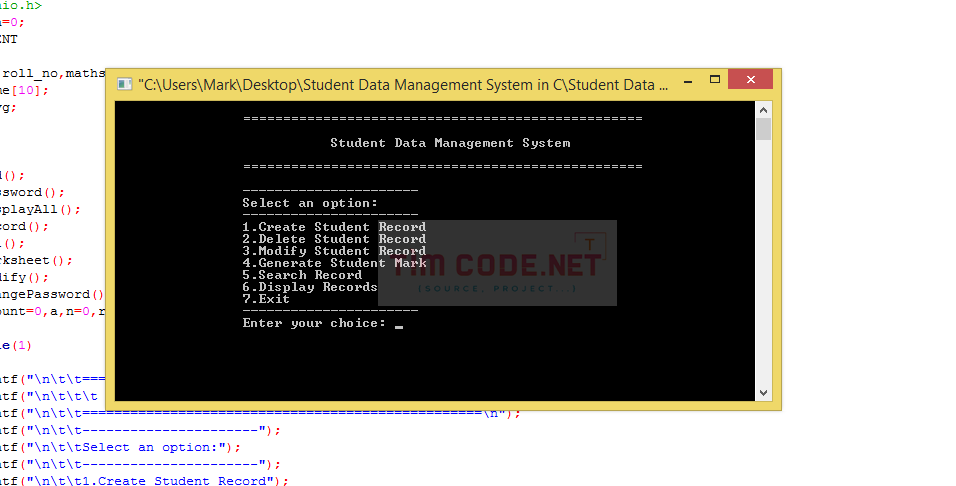Screen dimensions: 956x486
Task: Click 'roll_no,maths' in the code editor
Action: click(x=54, y=74)
